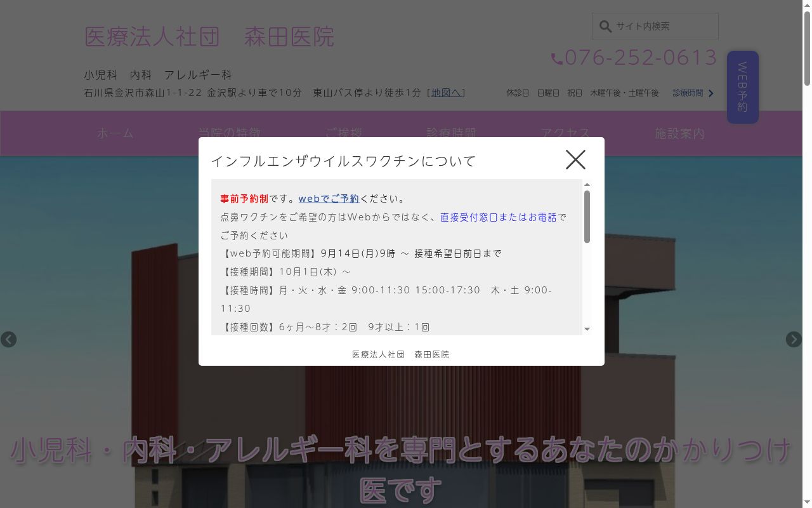The height and width of the screenshot is (508, 812).
Task: Select 当院の特徴 navigation item
Action: click(x=229, y=133)
